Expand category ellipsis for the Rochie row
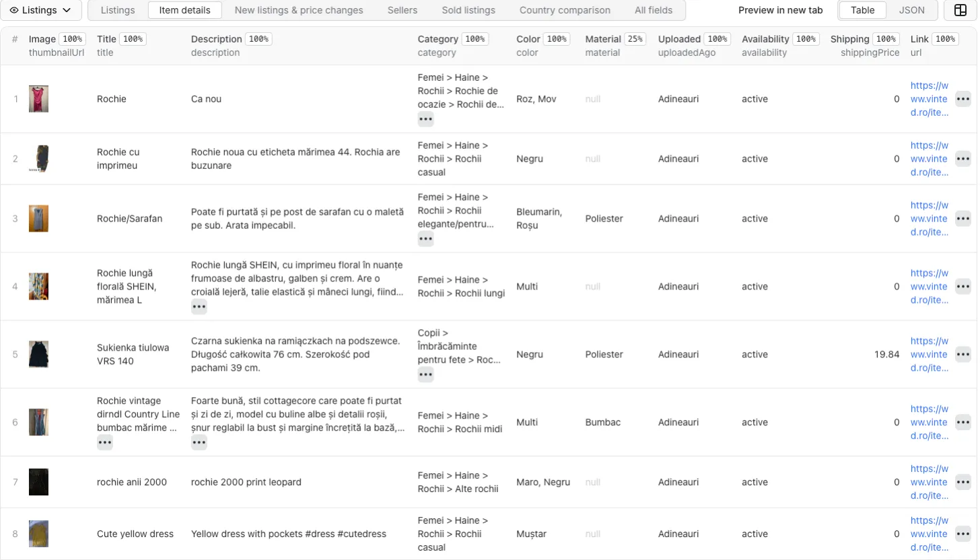Screen dimensions: 980x560 coord(425,119)
